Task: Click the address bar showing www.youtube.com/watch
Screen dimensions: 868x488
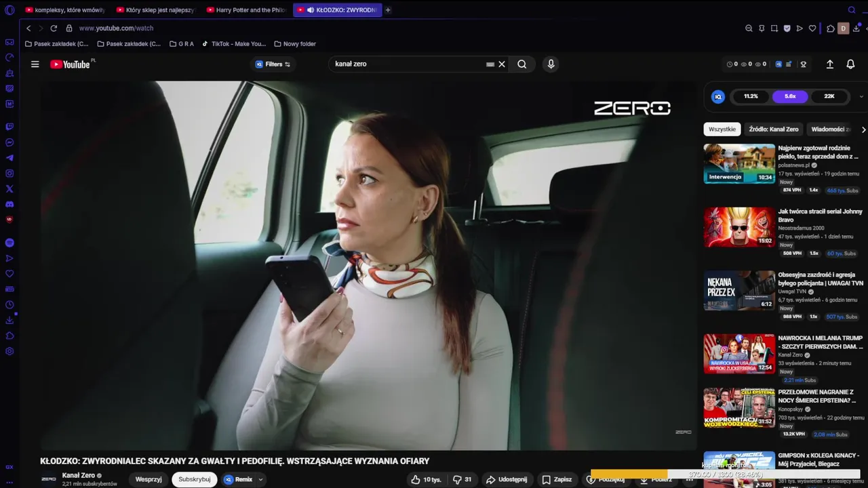Action: click(116, 28)
